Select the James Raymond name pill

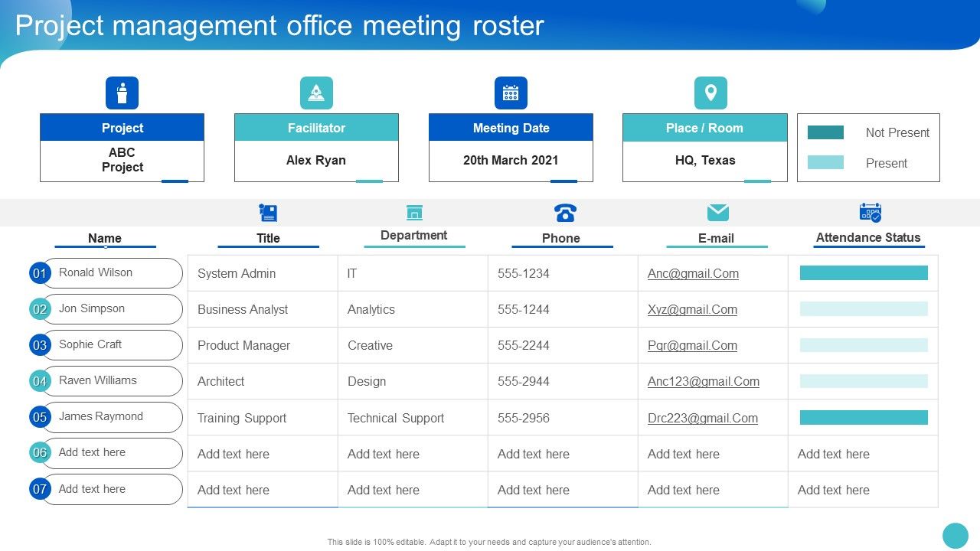pos(112,417)
